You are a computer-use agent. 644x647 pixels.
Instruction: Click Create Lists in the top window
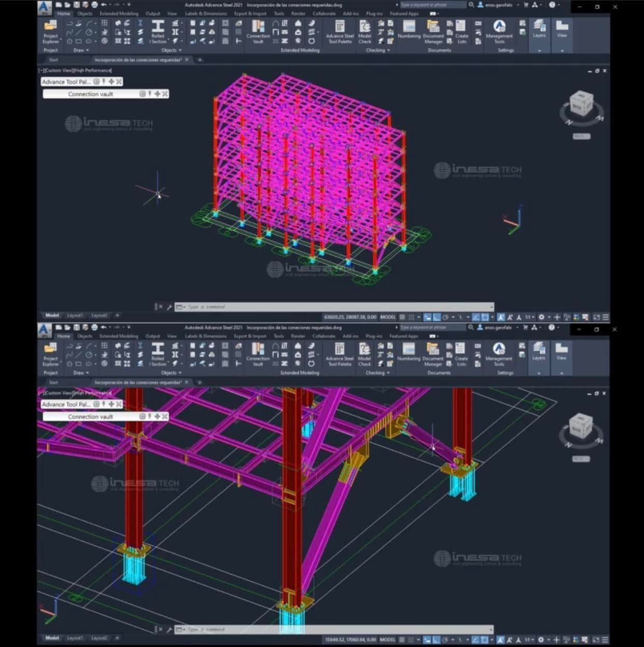click(461, 32)
